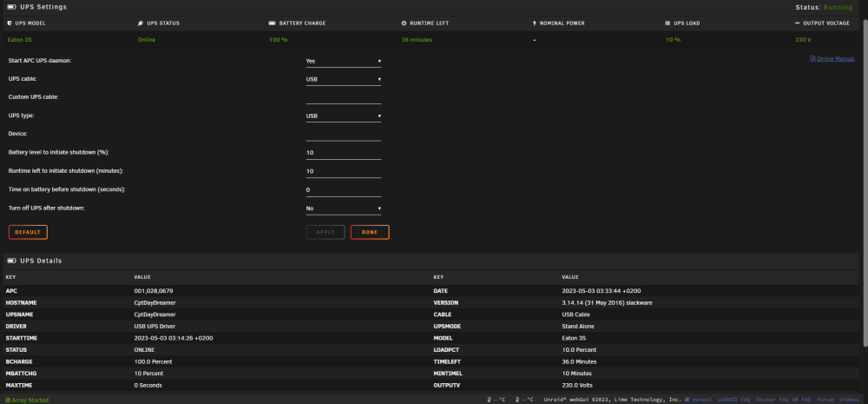The image size is (868, 404).
Task: Click the clock icon next to RUNTIME LEFT
Action: point(404,23)
